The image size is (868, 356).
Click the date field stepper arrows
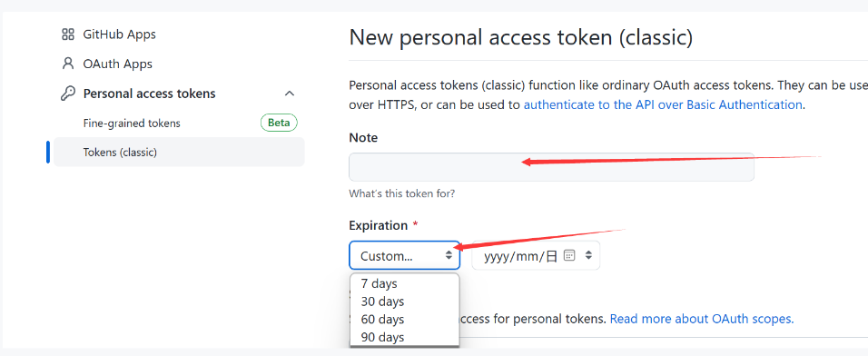click(x=588, y=255)
